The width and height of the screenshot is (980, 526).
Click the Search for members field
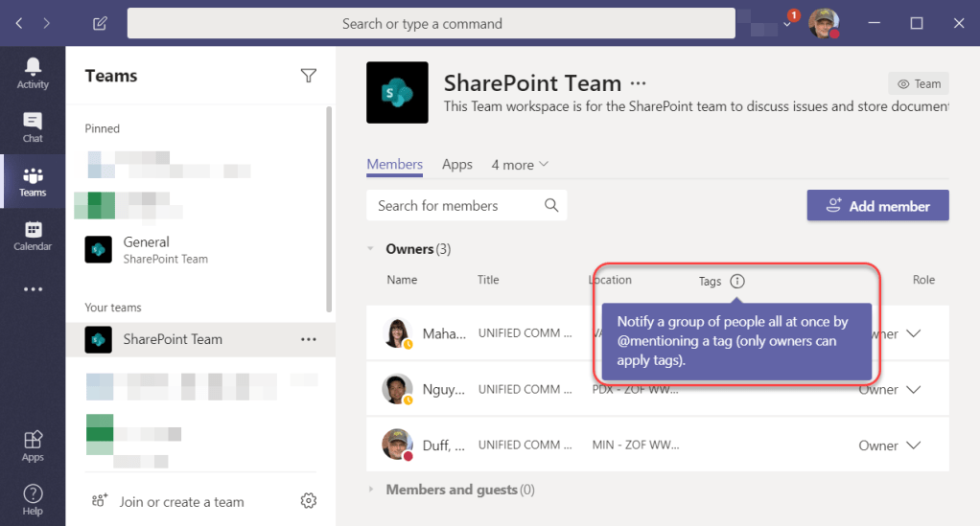click(466, 205)
